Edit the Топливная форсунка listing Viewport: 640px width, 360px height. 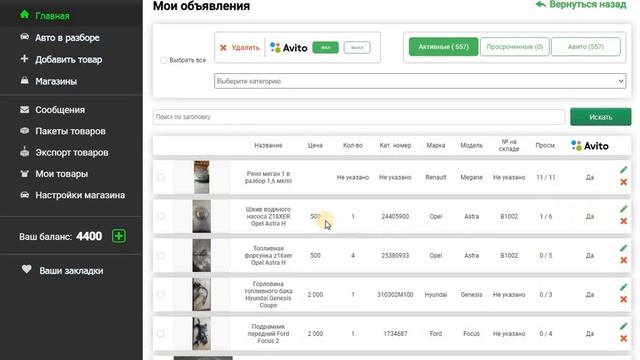[623, 248]
